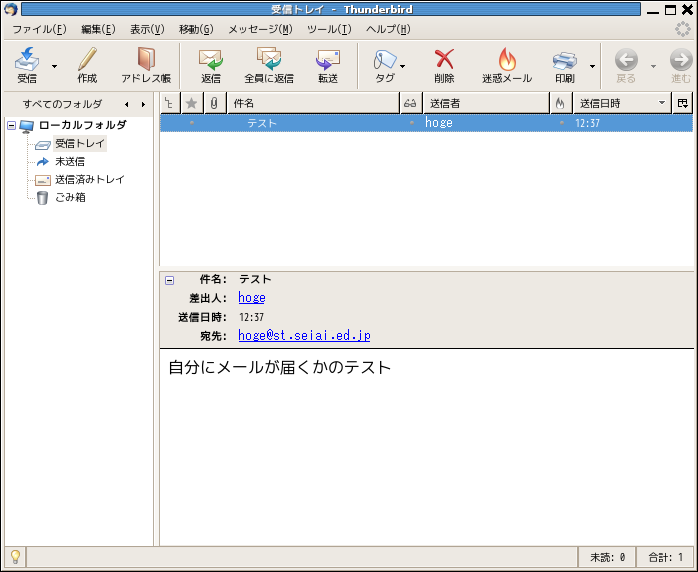Viewport: 698px width, 572px height.
Task: Click the activity throbber icon
Action: tap(682, 29)
